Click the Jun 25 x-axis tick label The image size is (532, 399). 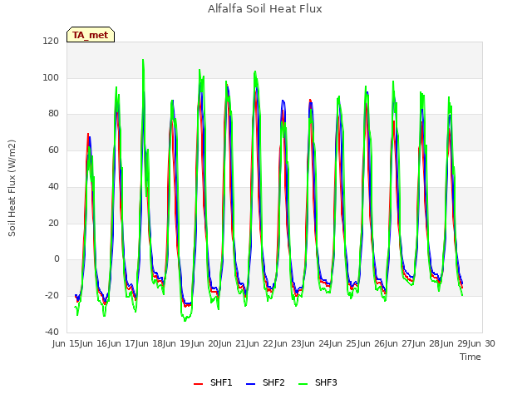[344, 343]
